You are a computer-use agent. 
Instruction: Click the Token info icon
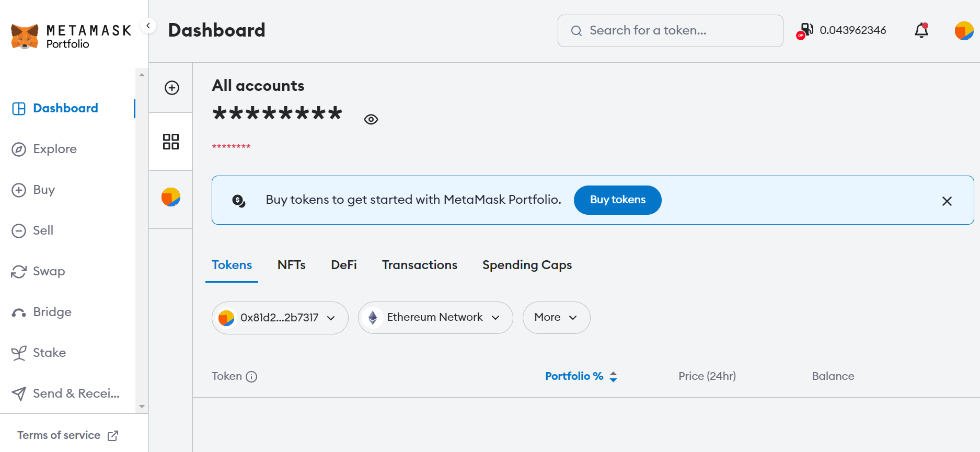251,377
